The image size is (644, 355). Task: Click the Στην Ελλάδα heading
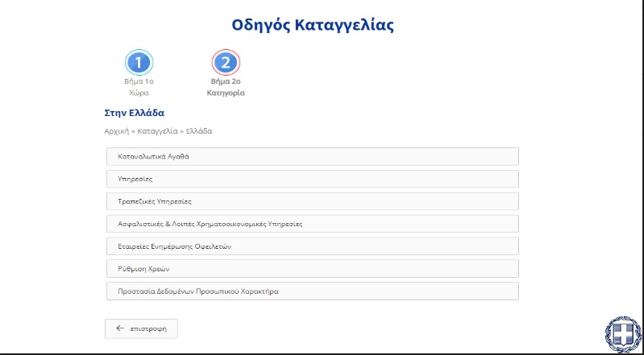[135, 113]
